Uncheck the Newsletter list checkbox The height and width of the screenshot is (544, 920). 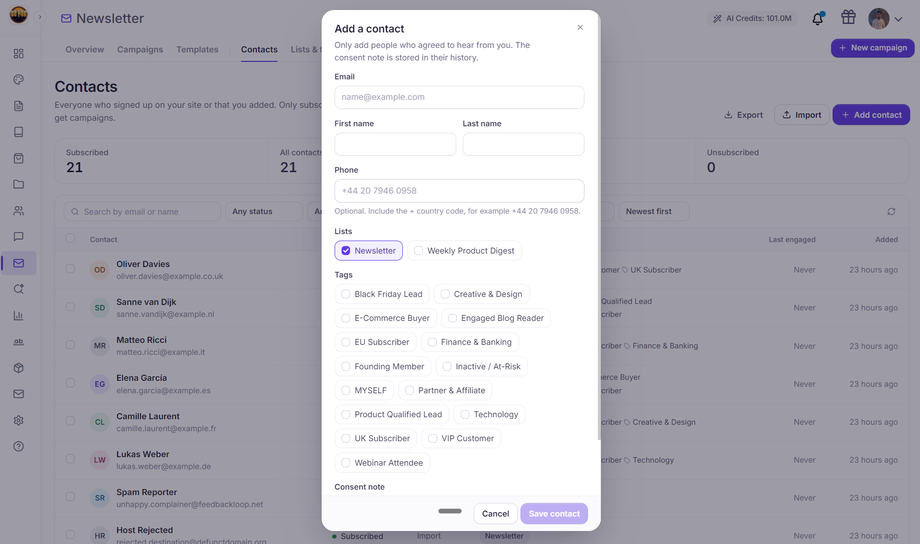pos(346,251)
